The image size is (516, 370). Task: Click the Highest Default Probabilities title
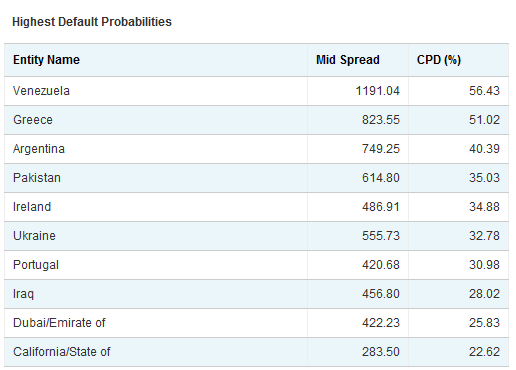click(92, 22)
